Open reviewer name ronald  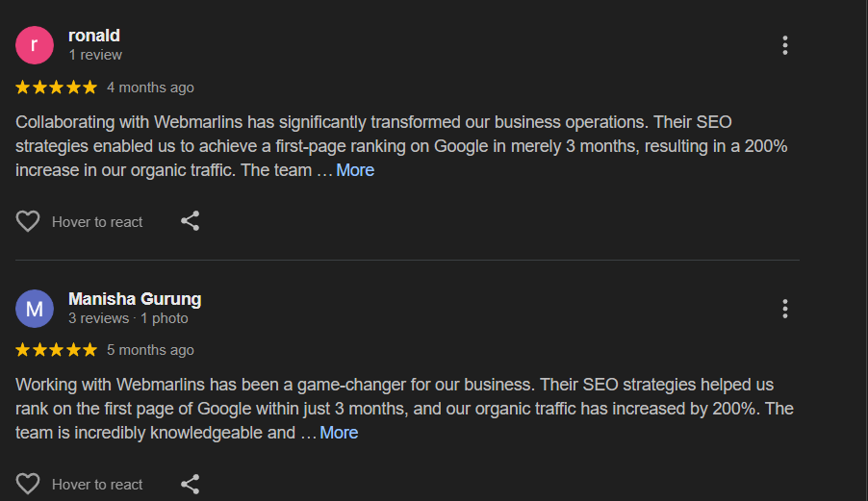click(x=94, y=36)
